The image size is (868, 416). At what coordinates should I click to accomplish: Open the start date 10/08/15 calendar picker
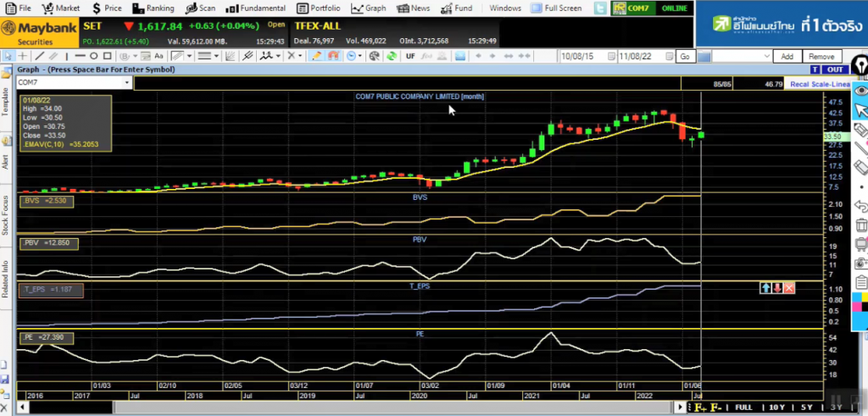[x=611, y=57]
